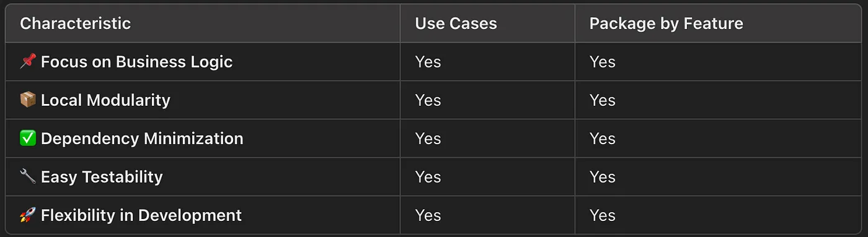Click the rocket emoji beside Flexibility in Development

coord(28,215)
